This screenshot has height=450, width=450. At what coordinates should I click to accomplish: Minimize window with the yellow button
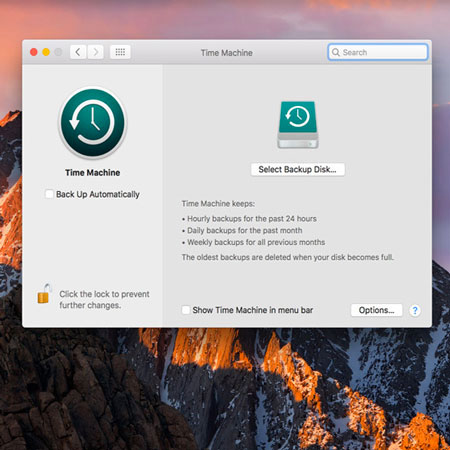(46, 52)
